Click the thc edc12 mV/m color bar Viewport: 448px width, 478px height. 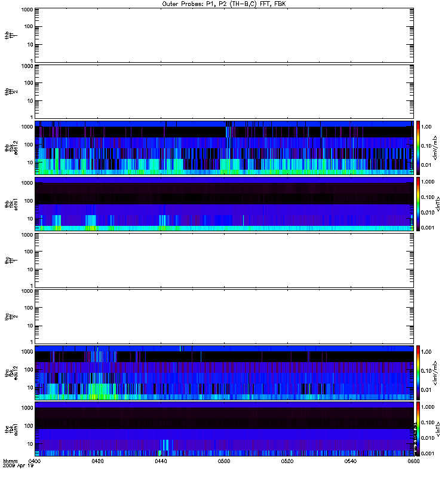tap(418, 372)
